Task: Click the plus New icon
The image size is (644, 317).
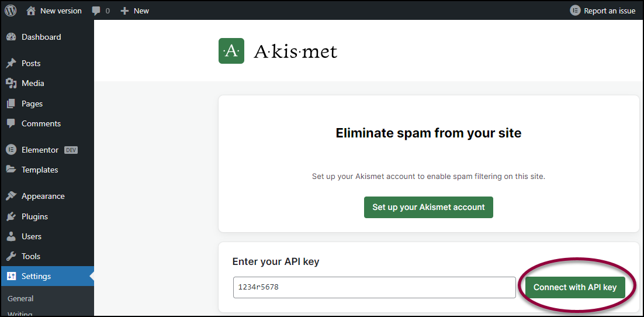Action: [124, 11]
